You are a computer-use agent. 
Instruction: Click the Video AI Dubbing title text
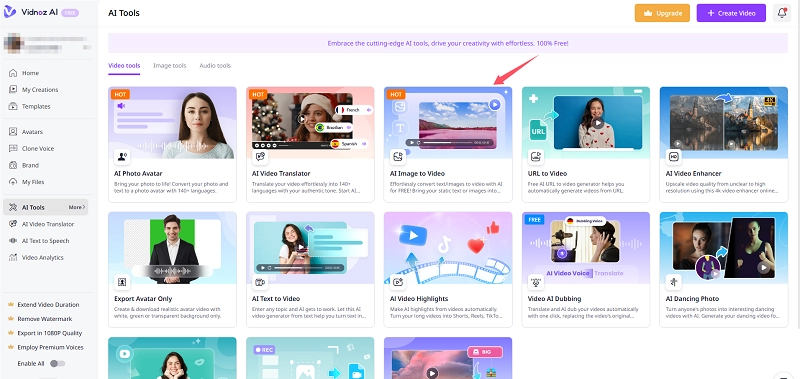click(554, 299)
